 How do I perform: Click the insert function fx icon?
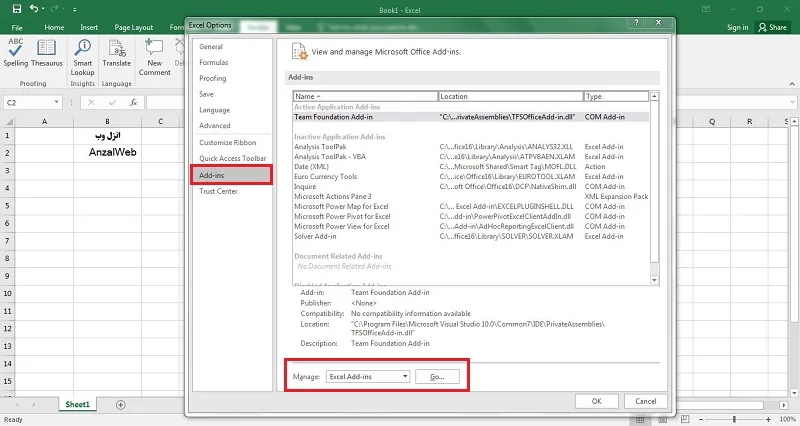point(133,103)
